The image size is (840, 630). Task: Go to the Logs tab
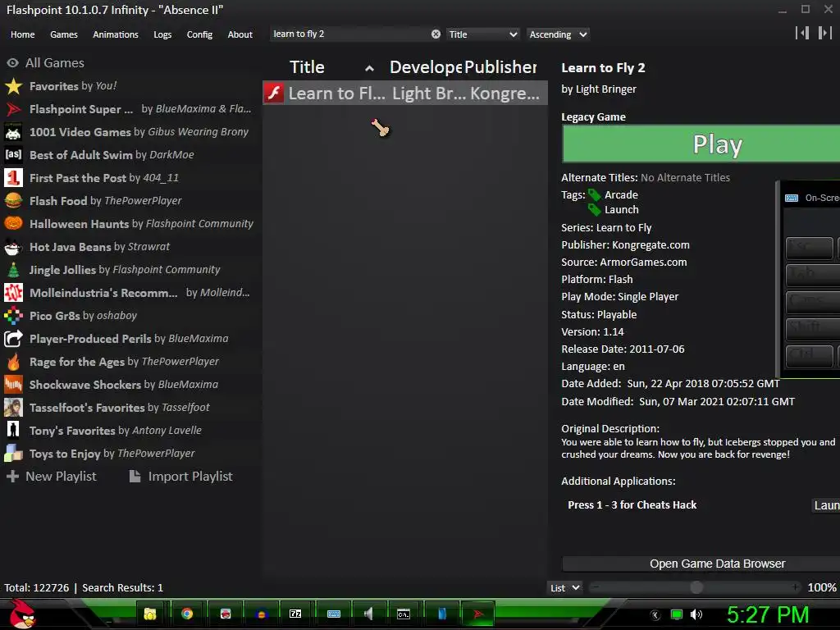click(162, 34)
